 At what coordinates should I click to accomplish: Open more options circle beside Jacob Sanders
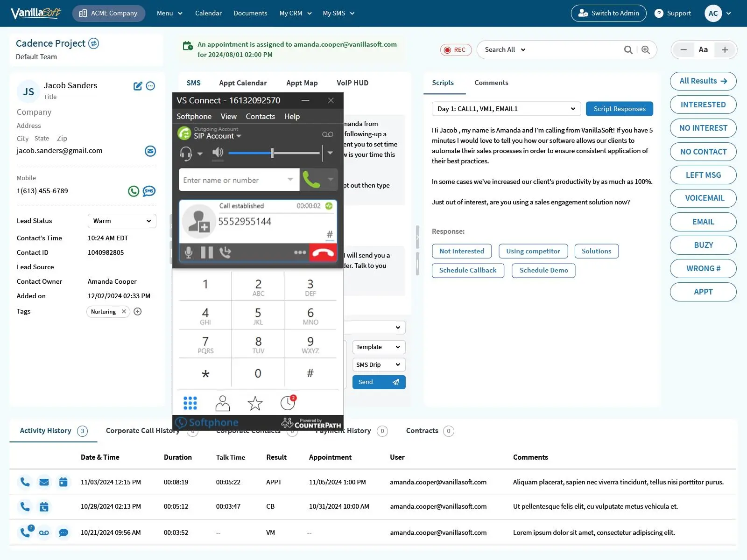tap(150, 86)
